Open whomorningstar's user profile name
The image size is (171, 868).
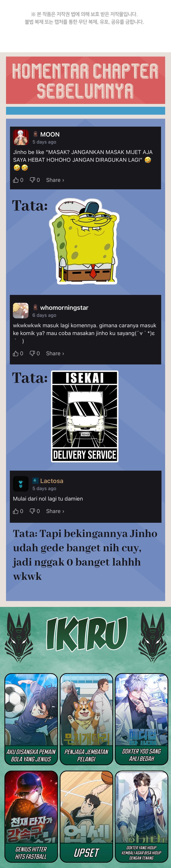(x=64, y=308)
